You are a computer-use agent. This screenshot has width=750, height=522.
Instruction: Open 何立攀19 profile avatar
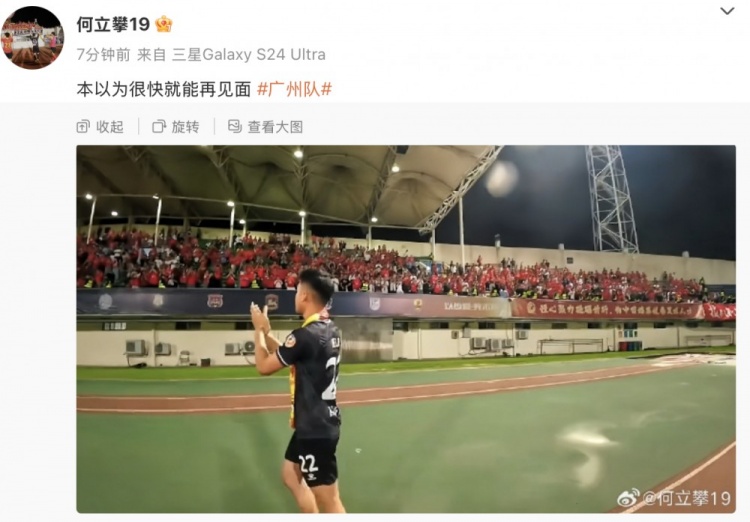click(x=33, y=38)
